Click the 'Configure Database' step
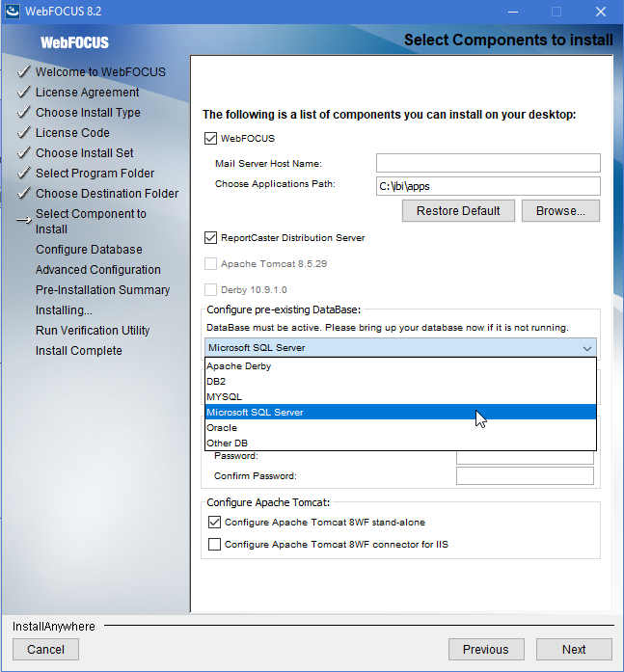Viewport: 624px width, 672px height. (x=89, y=250)
